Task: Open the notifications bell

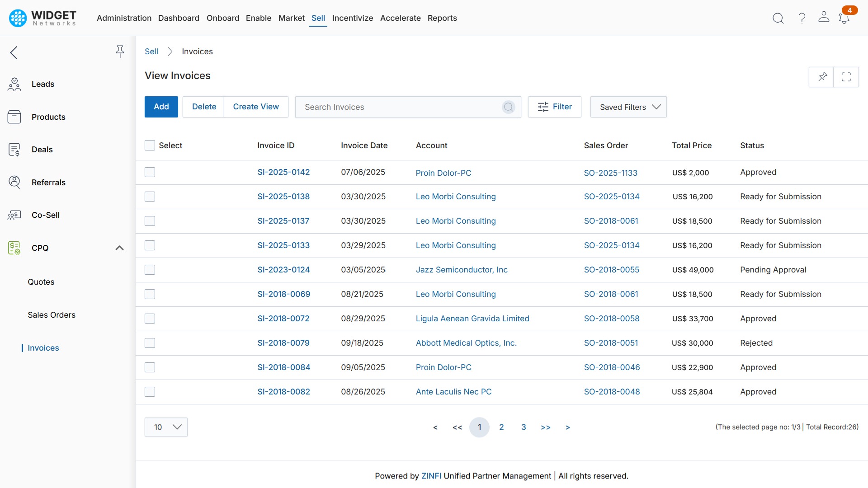Action: click(844, 18)
